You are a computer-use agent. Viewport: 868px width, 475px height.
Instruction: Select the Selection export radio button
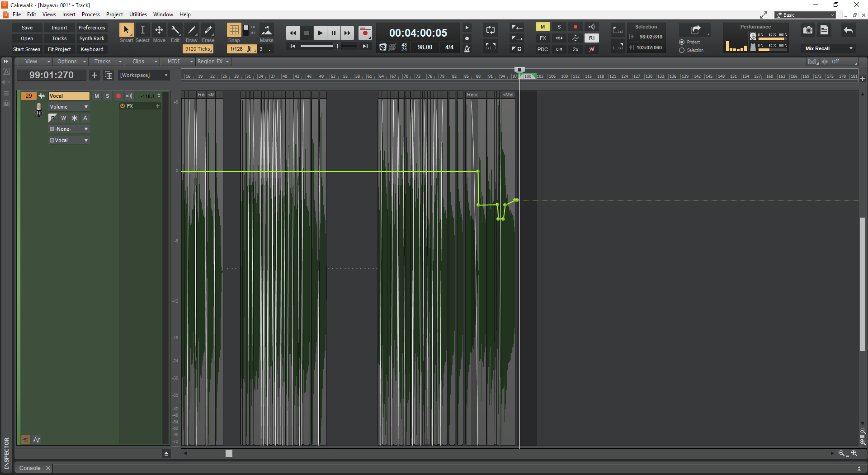pos(682,50)
